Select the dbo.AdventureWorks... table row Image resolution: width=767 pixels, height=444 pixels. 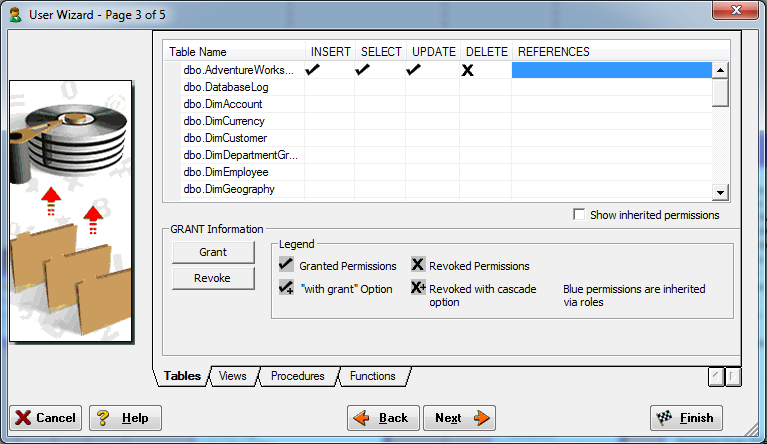coord(239,70)
